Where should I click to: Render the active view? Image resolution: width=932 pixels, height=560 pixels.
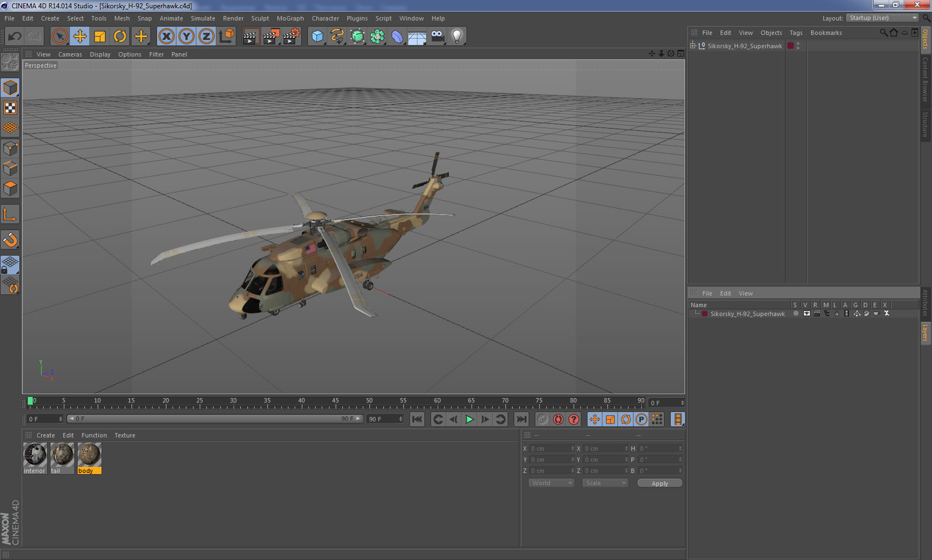[251, 37]
